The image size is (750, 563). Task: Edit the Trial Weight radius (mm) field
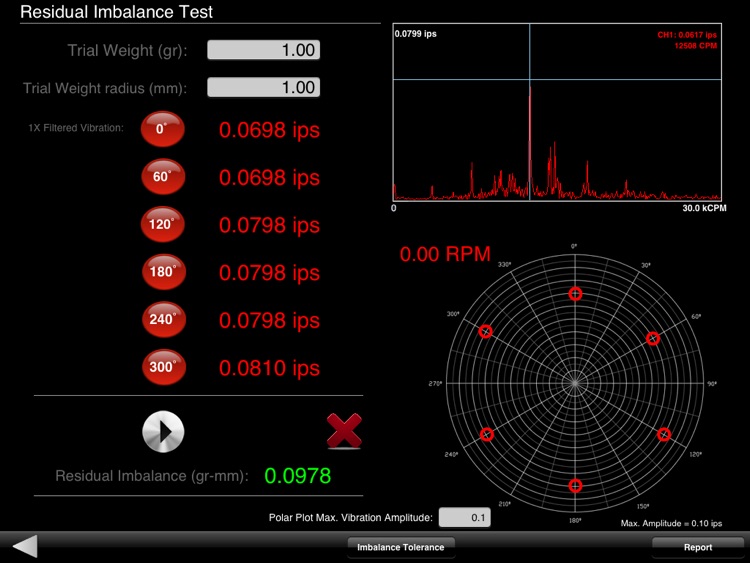(x=264, y=87)
